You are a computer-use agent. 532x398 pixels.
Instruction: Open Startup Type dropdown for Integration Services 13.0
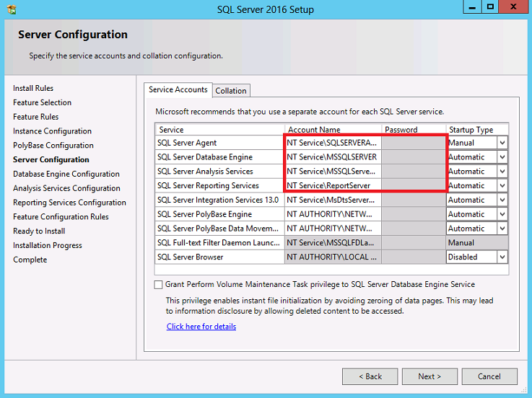tap(502, 200)
